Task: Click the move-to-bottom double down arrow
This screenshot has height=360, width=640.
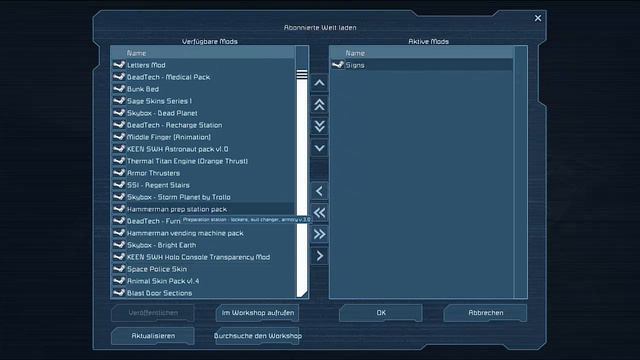Action: coord(319,126)
